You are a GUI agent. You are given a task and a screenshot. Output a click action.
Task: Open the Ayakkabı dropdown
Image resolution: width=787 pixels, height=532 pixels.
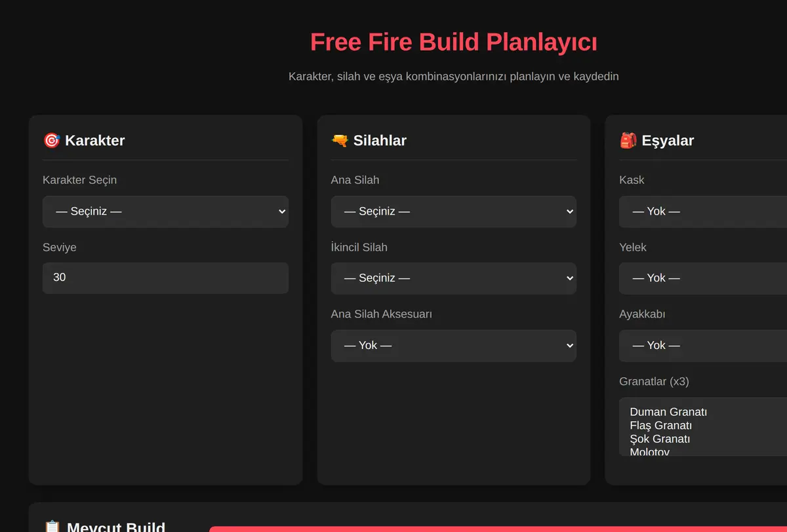point(703,345)
